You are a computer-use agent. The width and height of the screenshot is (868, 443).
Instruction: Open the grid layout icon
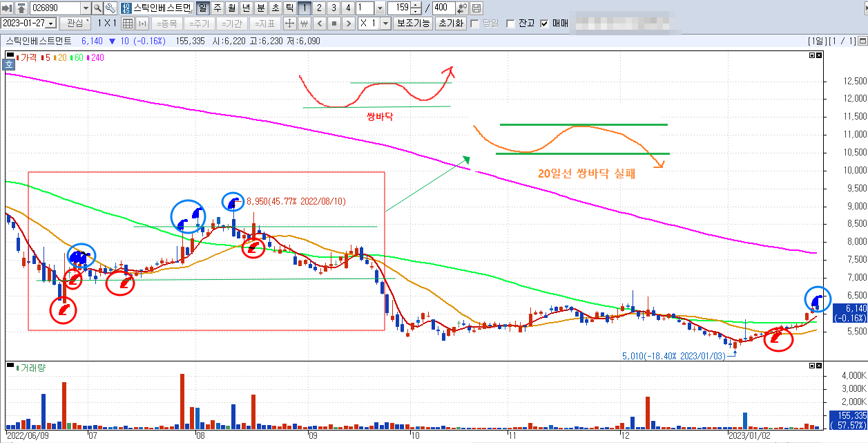(128, 23)
